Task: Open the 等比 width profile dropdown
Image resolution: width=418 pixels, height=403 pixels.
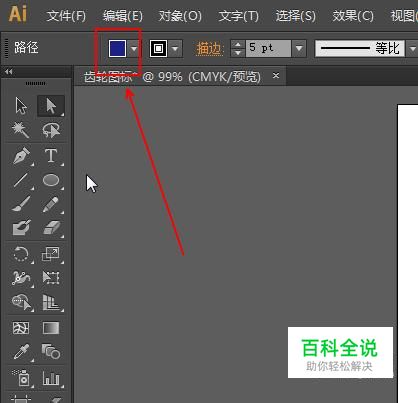Action: coord(412,49)
